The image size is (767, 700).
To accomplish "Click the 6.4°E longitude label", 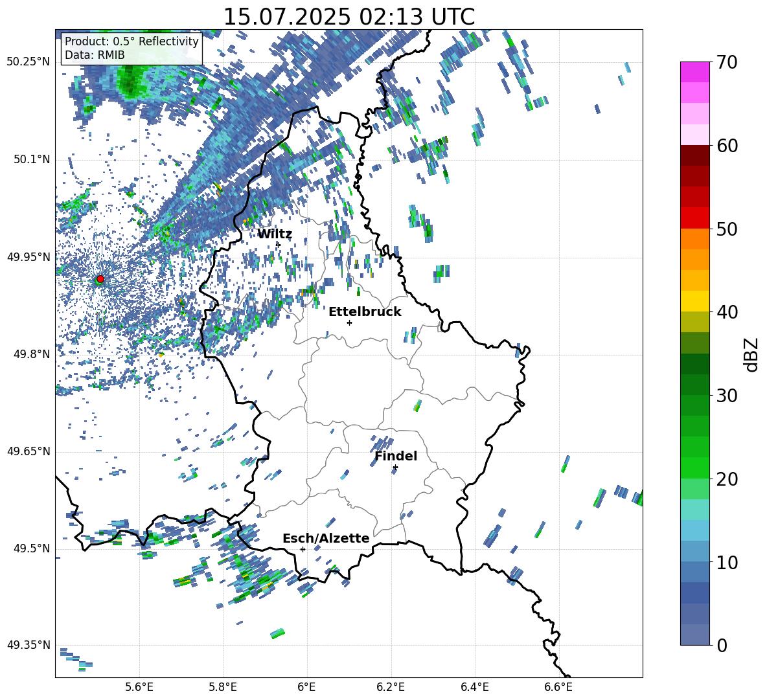I will point(474,687).
